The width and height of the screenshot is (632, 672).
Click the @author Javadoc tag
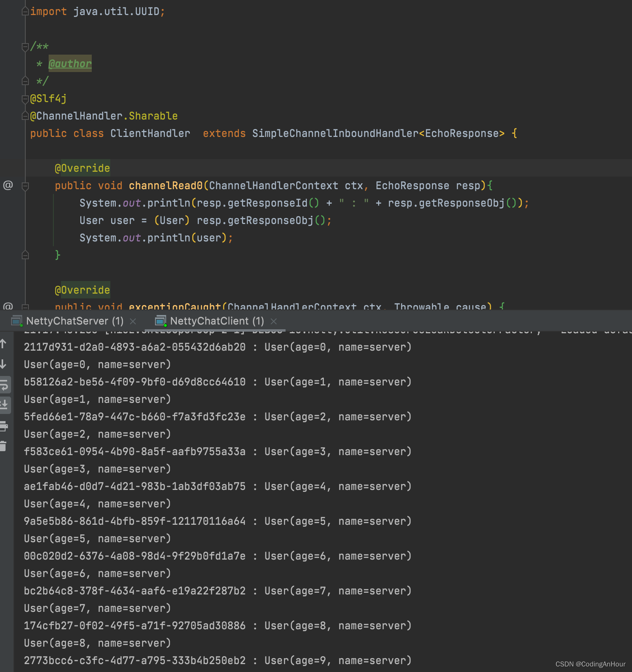pos(70,63)
